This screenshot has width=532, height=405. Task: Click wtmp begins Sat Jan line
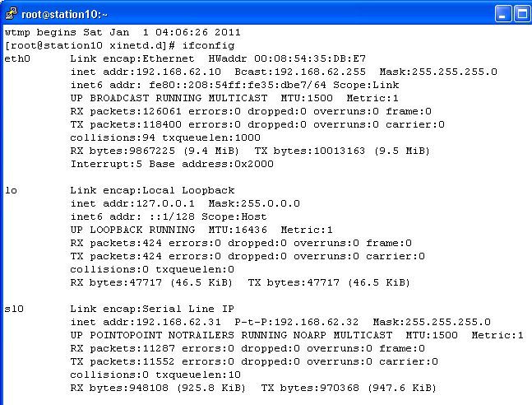(123, 32)
